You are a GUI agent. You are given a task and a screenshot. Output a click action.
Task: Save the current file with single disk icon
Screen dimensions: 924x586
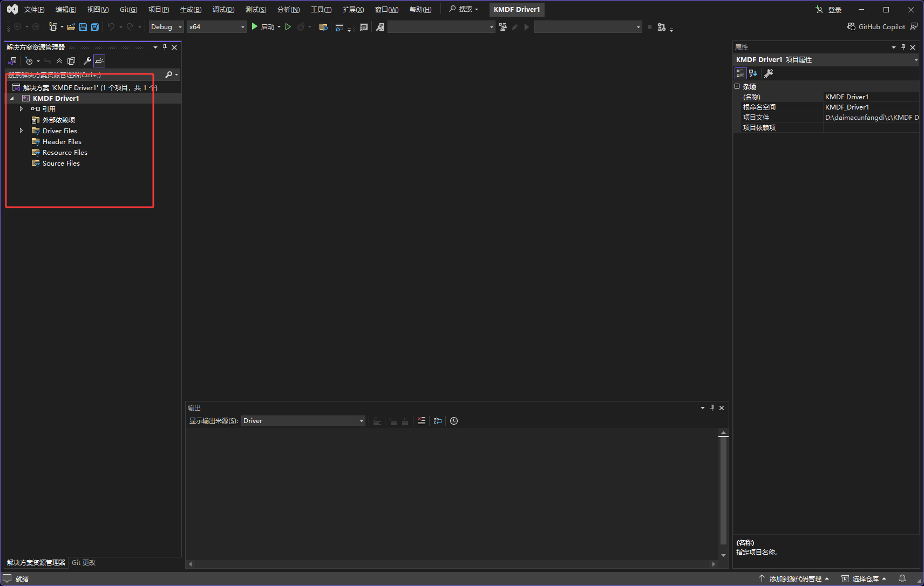pyautogui.click(x=83, y=27)
